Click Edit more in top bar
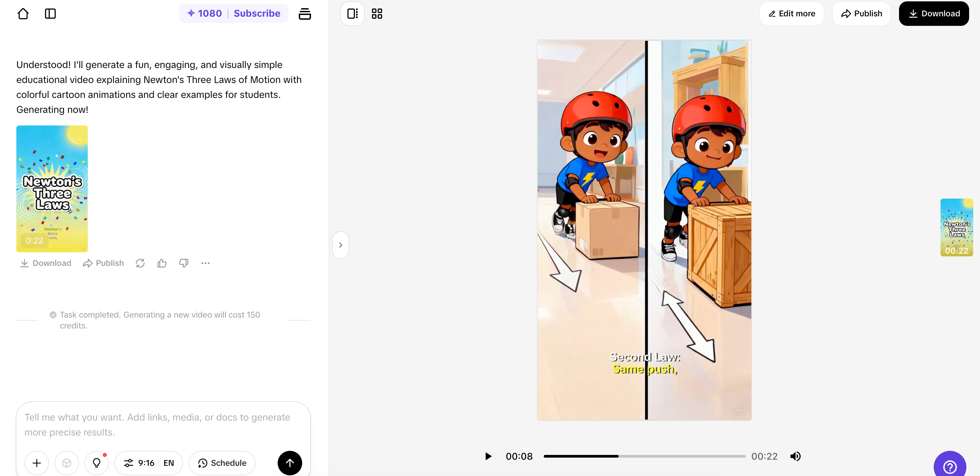The height and width of the screenshot is (476, 980). tap(792, 14)
